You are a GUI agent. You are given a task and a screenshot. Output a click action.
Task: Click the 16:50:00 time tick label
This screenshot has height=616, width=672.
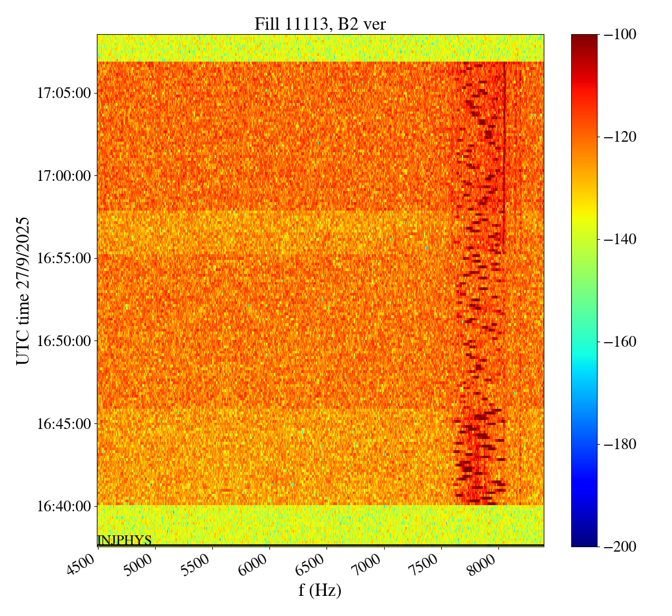[64, 341]
